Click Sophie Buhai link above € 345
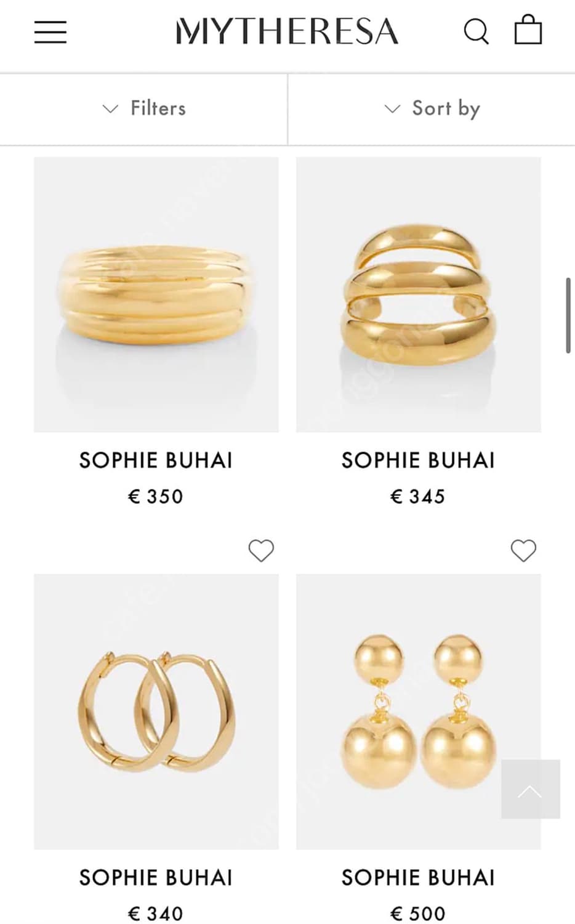This screenshot has height=924, width=575. coord(419,461)
